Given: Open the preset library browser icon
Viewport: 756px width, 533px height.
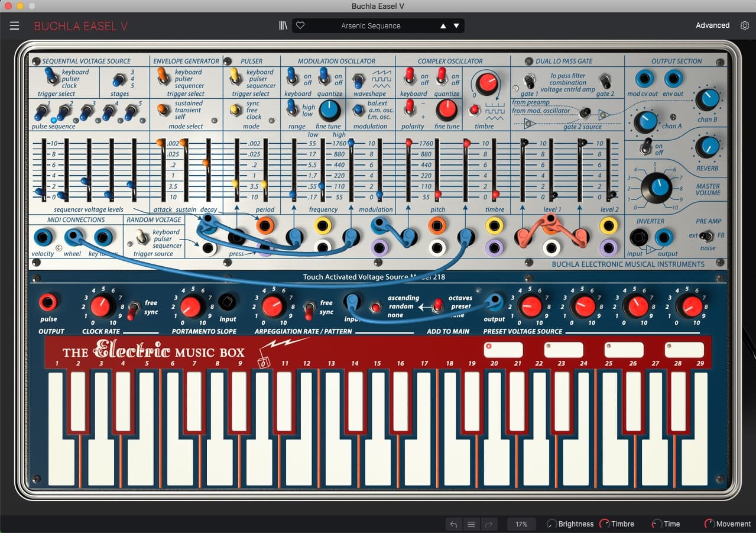Looking at the screenshot, I should [x=283, y=25].
